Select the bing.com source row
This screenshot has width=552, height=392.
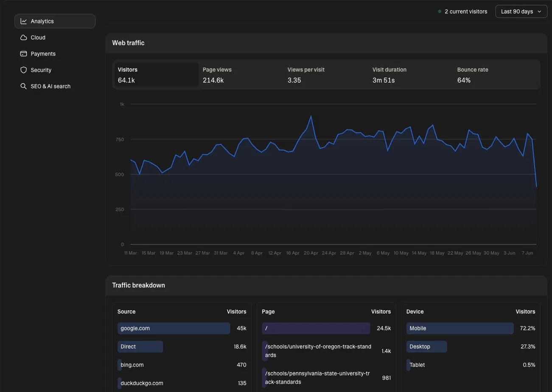click(182, 365)
